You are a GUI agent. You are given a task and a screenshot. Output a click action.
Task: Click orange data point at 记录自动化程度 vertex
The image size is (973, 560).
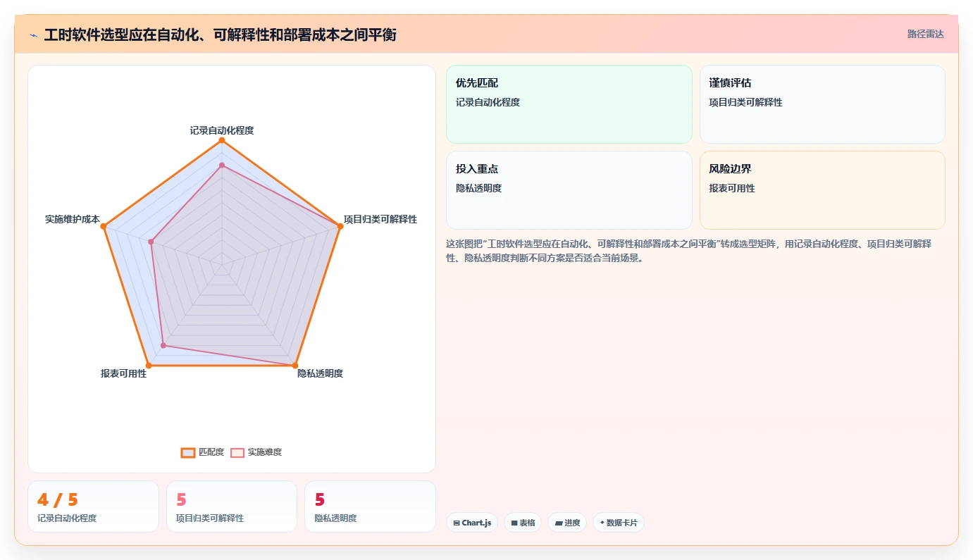pyautogui.click(x=222, y=140)
